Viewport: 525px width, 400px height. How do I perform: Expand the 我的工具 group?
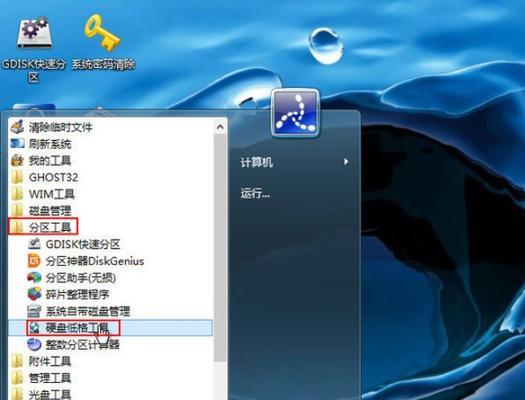click(50, 161)
